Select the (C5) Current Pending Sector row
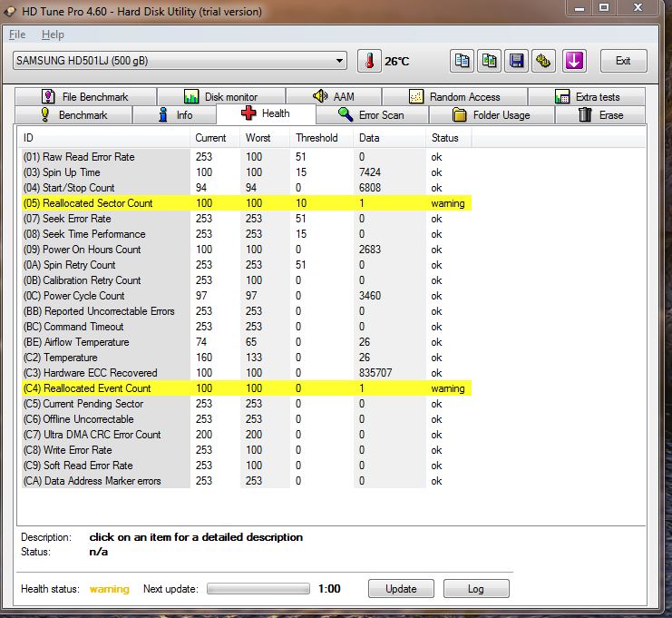 247,404
